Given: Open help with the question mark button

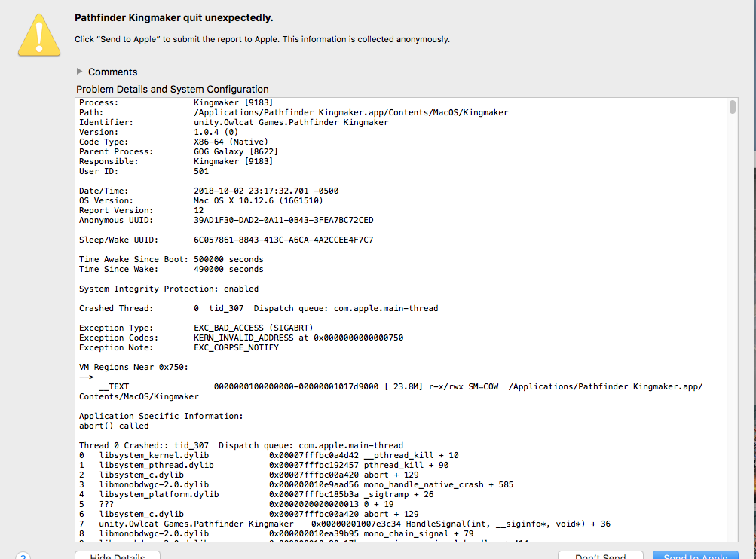Looking at the screenshot, I should [x=23, y=556].
